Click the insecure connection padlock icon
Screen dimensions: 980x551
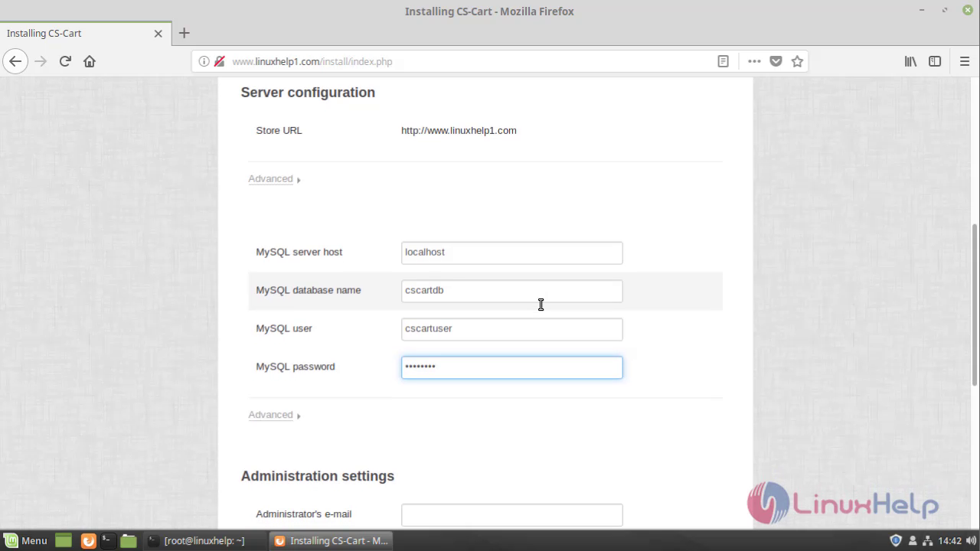pos(220,61)
